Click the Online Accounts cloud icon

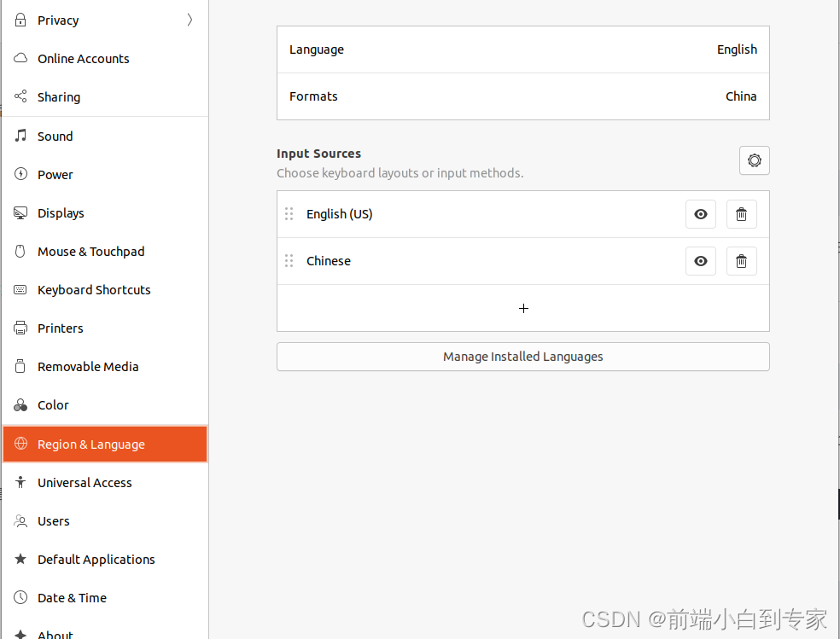(20, 58)
